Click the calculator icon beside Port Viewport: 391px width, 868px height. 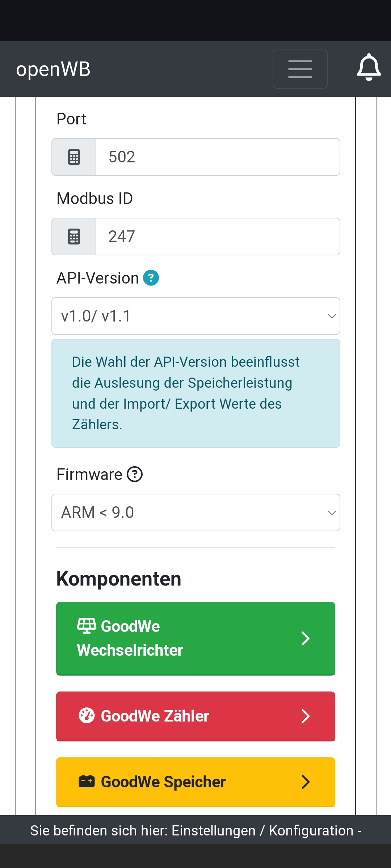point(74,157)
